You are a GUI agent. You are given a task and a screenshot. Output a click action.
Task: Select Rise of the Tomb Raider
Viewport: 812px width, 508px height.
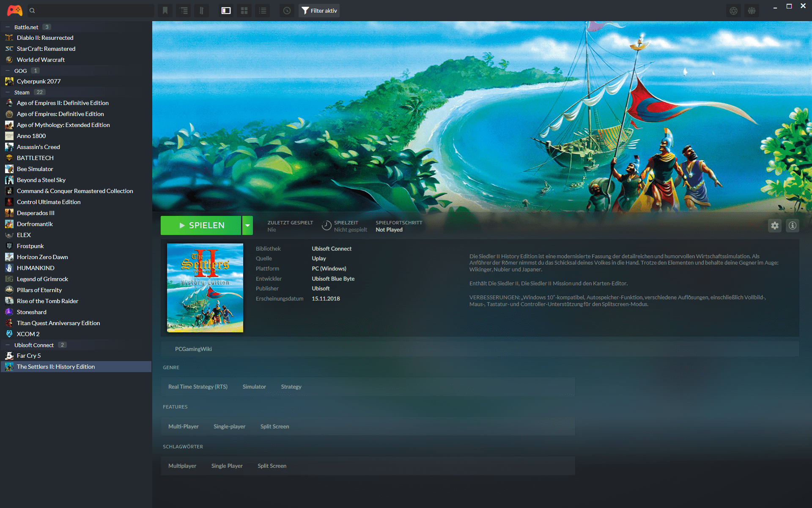pos(76,301)
